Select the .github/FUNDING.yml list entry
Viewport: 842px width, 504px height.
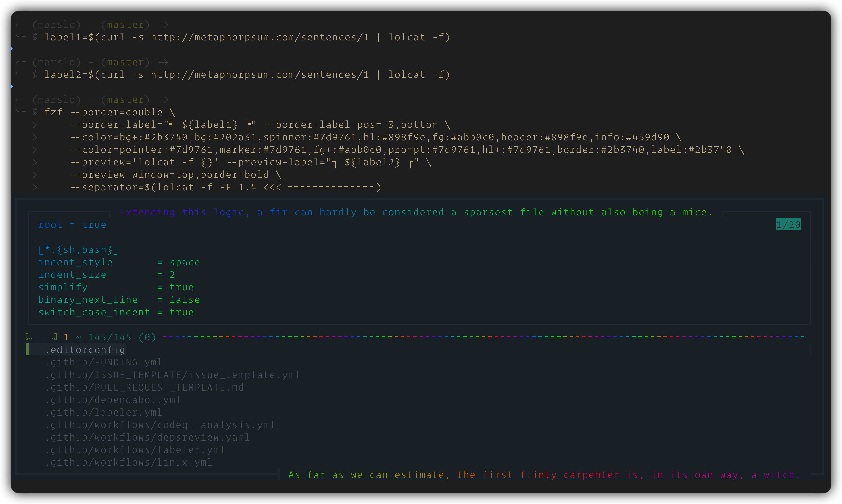pos(104,362)
